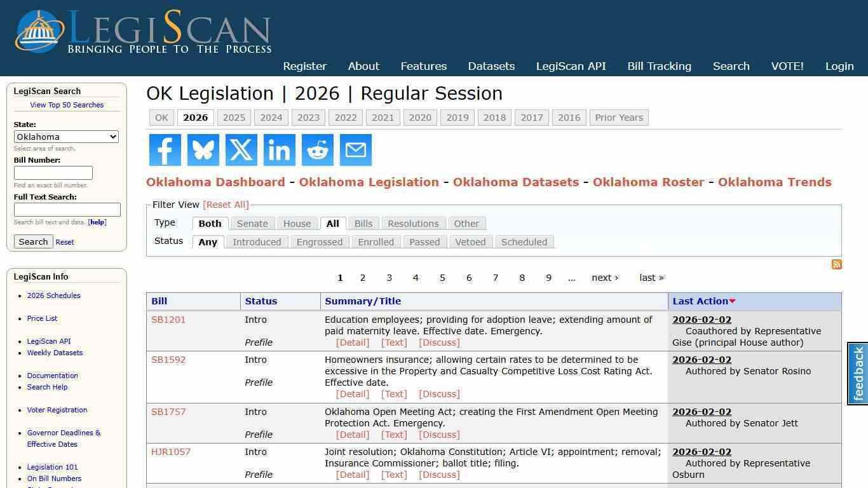
Task: Share page via the email icon
Action: 355,150
